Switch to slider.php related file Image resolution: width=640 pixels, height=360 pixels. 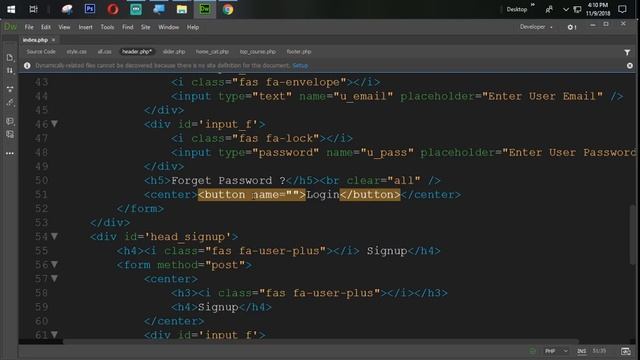click(174, 52)
